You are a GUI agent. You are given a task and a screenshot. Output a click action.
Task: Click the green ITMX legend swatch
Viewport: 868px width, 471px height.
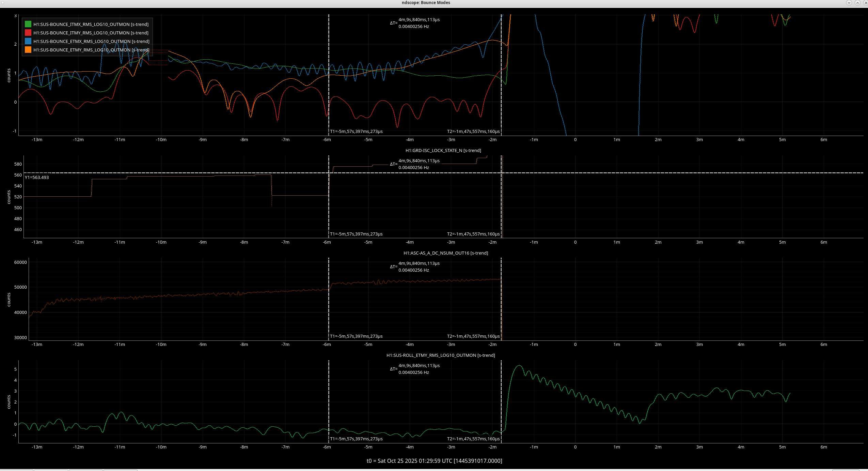coord(28,24)
